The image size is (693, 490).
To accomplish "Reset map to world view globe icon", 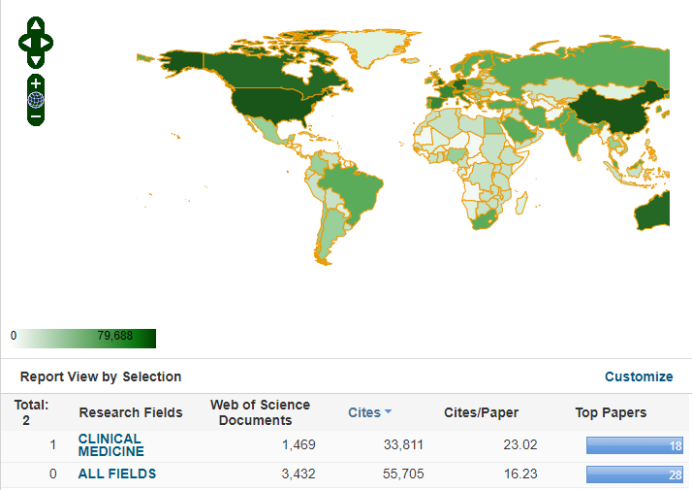I will pyautogui.click(x=36, y=100).
